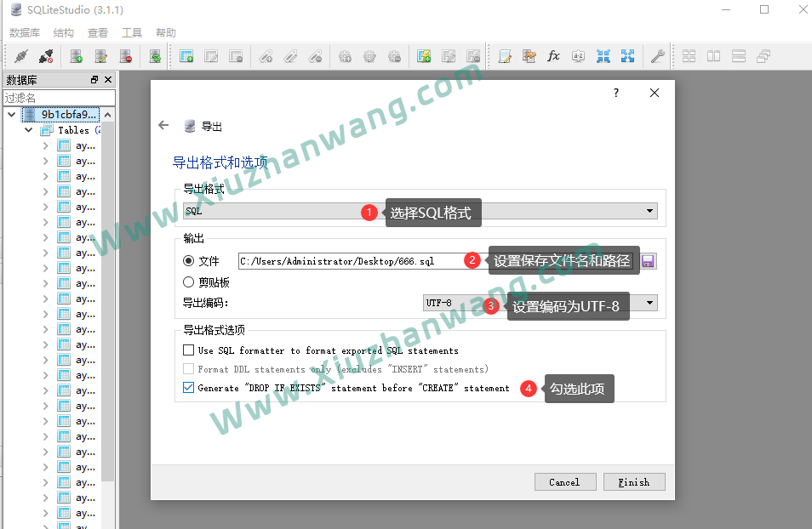Click the Cancel button
This screenshot has height=529, width=812.
click(565, 481)
